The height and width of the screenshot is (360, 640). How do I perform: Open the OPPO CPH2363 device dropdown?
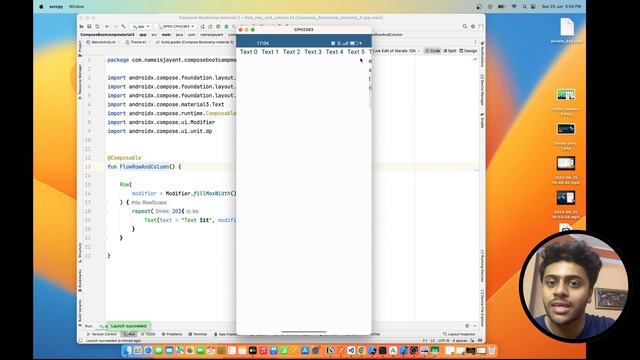[x=176, y=27]
